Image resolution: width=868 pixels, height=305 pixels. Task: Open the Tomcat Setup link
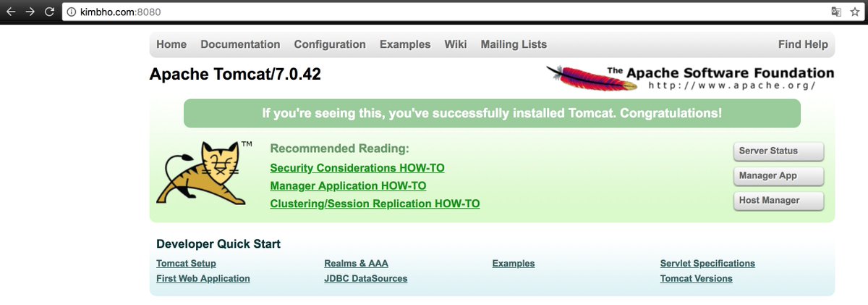click(186, 264)
